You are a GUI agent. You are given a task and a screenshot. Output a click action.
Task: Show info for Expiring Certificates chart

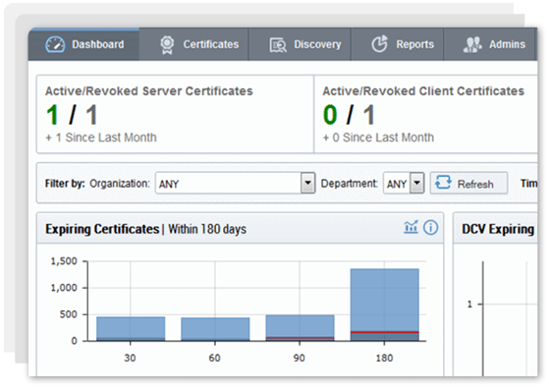(431, 227)
